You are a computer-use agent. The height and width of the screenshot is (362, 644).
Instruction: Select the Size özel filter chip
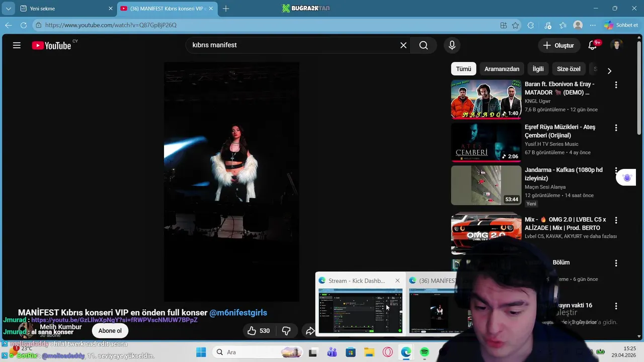569,69
